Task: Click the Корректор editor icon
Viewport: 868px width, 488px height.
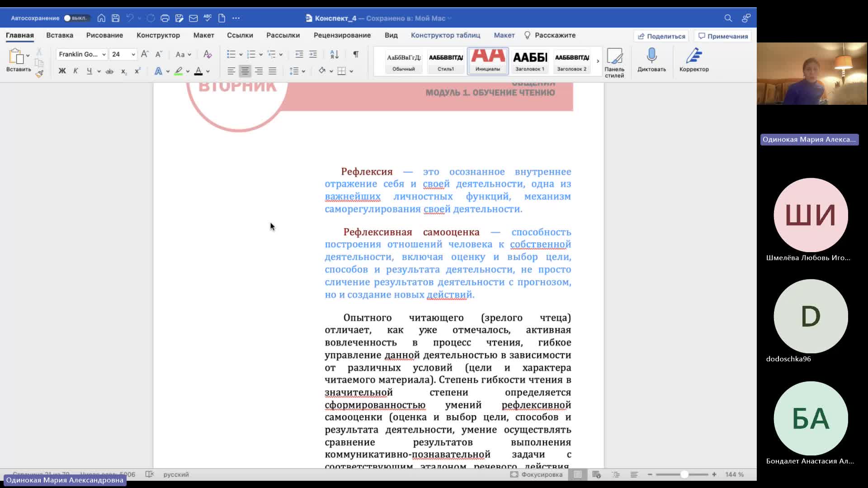Action: tap(694, 60)
